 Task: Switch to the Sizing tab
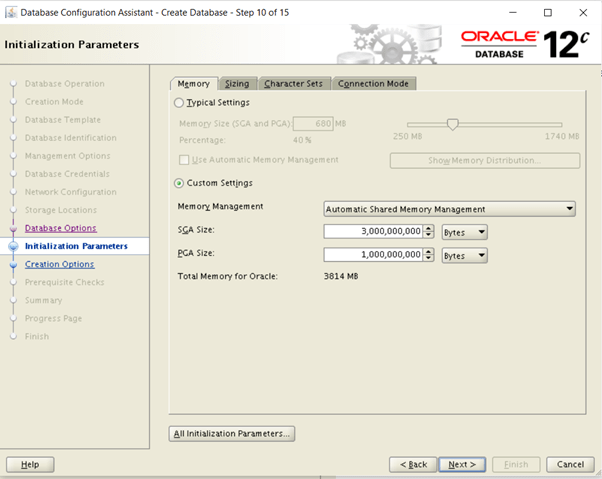click(237, 84)
